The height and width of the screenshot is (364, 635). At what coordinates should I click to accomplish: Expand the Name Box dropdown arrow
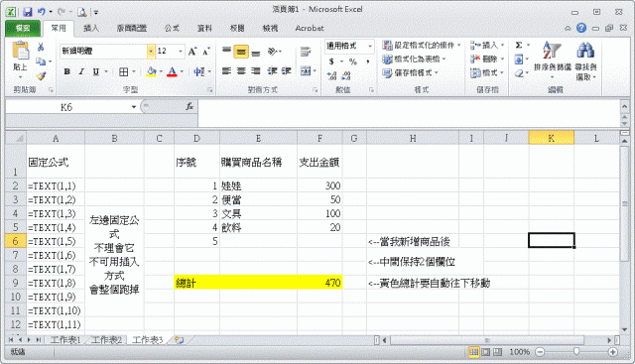tap(134, 107)
